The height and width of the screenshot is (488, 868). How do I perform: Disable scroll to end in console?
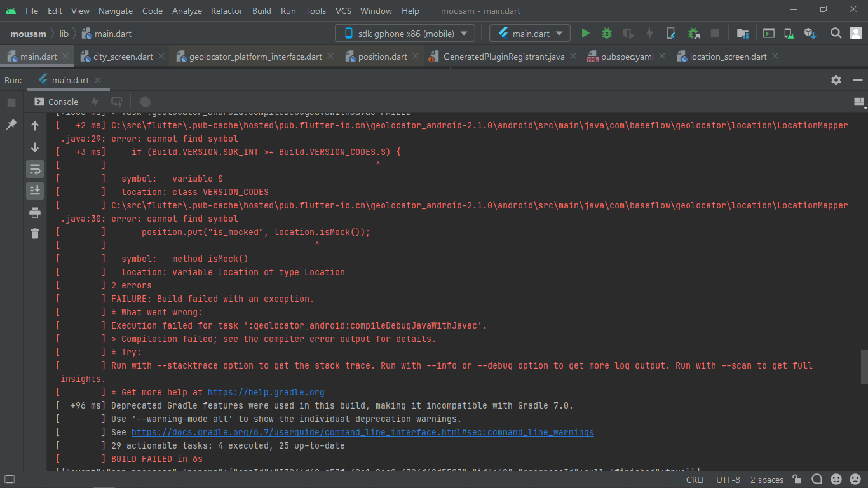(35, 190)
